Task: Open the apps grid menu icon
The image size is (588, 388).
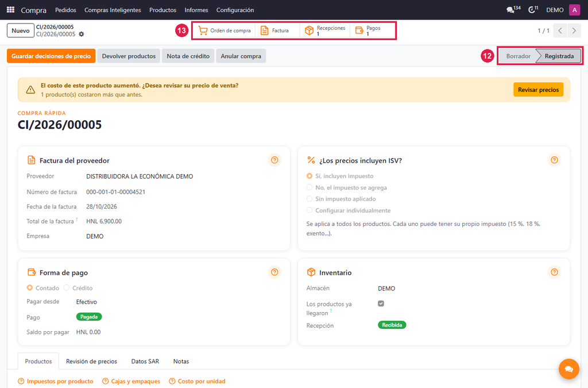Action: pos(10,10)
